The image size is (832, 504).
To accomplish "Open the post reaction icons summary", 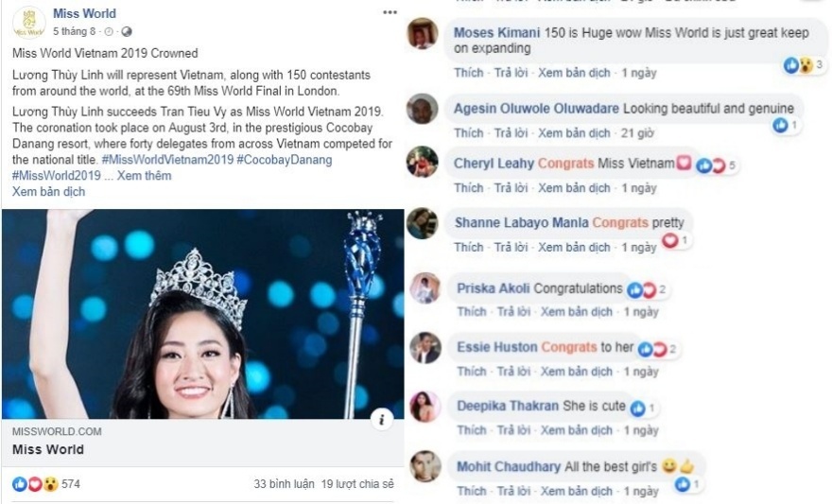I will [x=35, y=484].
